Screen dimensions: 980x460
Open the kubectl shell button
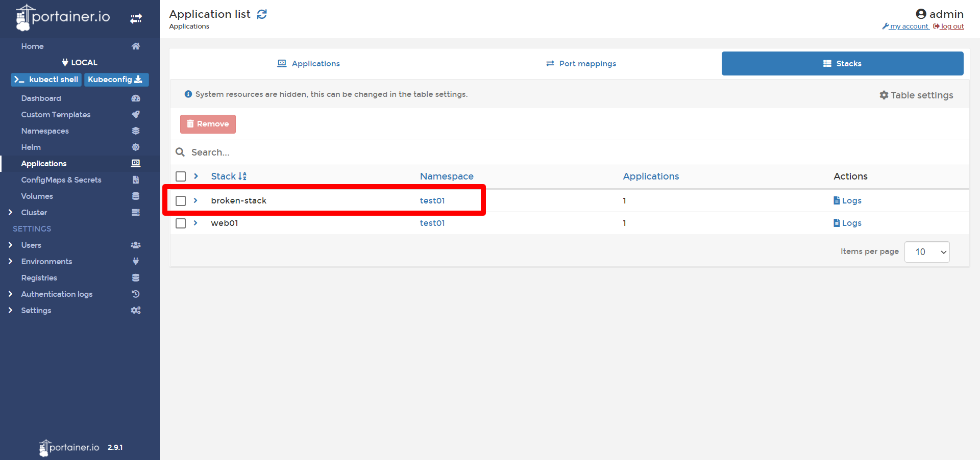pyautogui.click(x=46, y=80)
